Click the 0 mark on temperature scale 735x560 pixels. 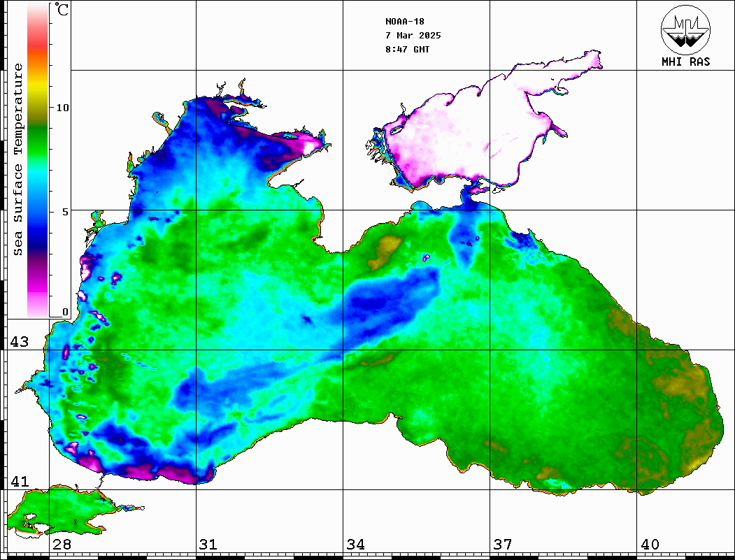[x=65, y=312]
